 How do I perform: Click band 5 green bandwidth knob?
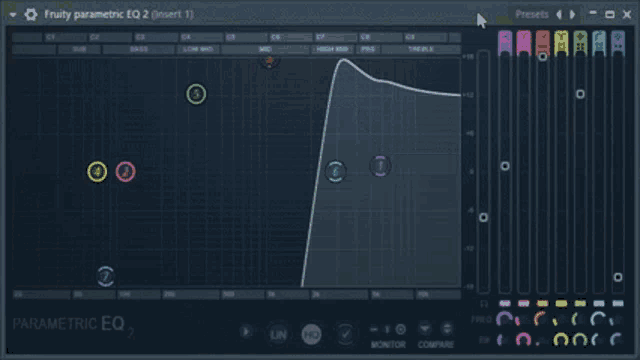(x=580, y=340)
